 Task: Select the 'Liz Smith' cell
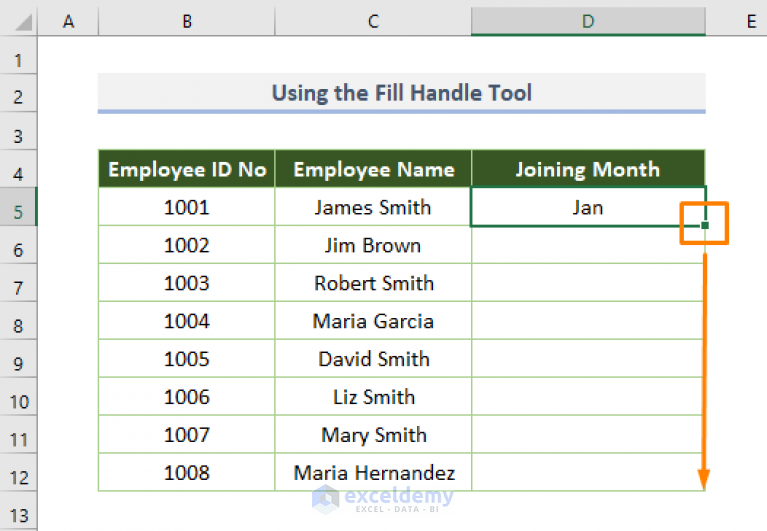click(373, 397)
